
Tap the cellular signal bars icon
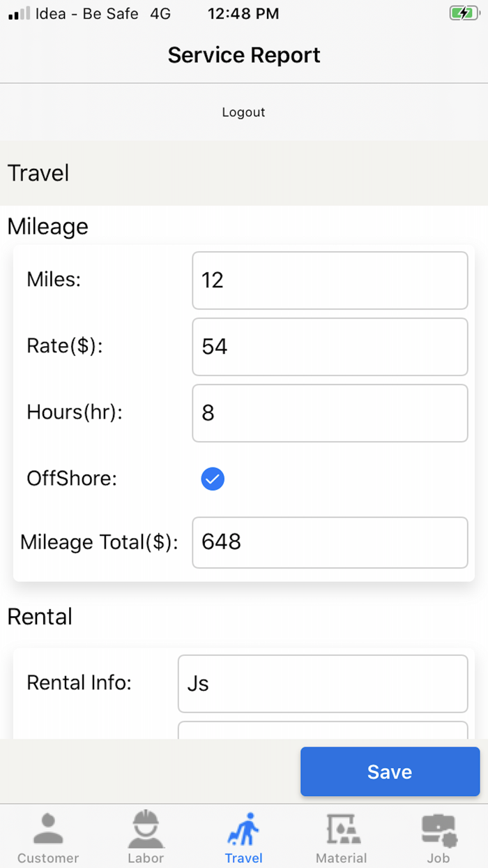pos(15,13)
